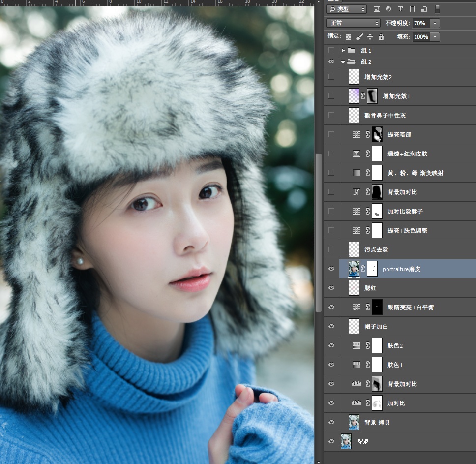Select the 背景 拷贝 layer
The width and height of the screenshot is (476, 464).
click(407, 422)
